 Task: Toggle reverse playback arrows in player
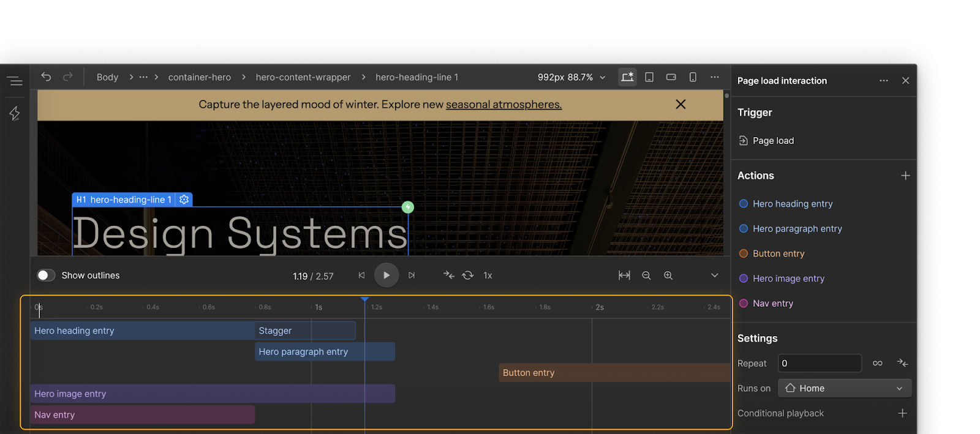[449, 275]
